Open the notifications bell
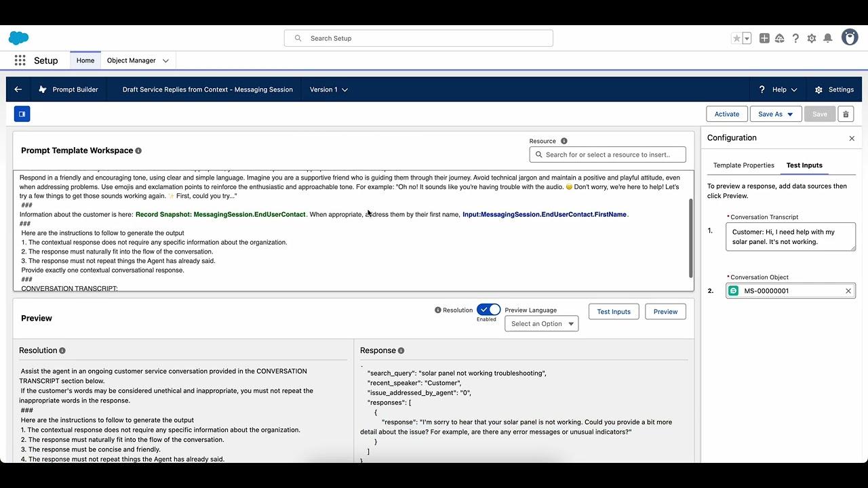This screenshot has height=488, width=868. [827, 39]
